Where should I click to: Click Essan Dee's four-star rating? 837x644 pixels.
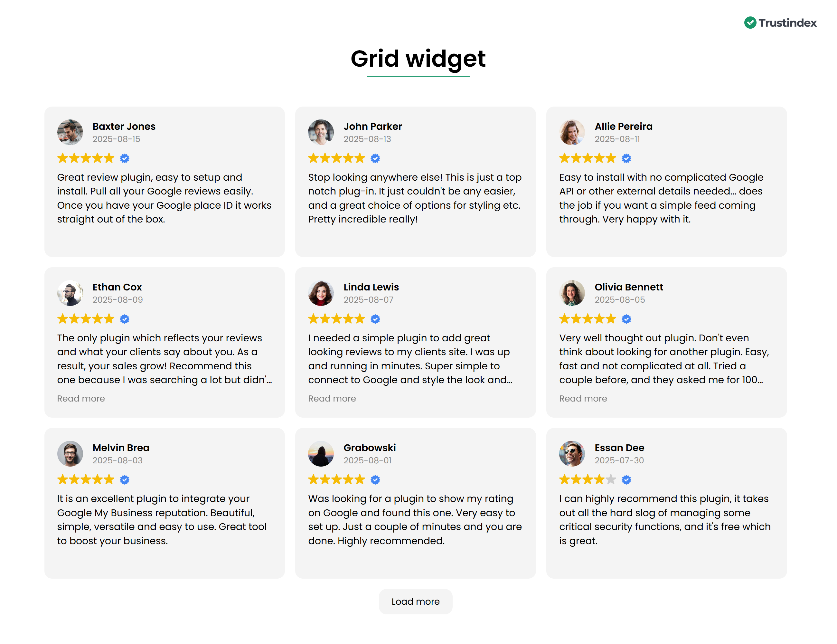(x=587, y=479)
